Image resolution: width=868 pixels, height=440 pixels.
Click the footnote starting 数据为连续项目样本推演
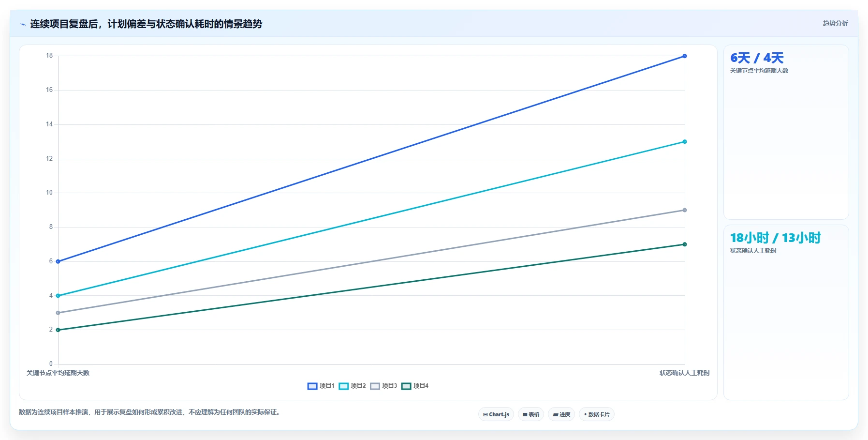[x=150, y=412]
